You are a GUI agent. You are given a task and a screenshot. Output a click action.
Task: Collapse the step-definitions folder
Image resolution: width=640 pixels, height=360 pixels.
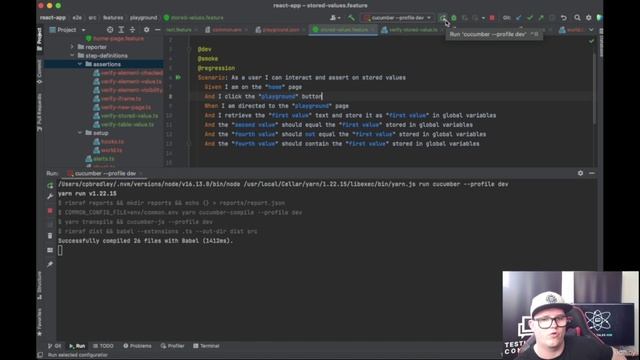(72, 56)
